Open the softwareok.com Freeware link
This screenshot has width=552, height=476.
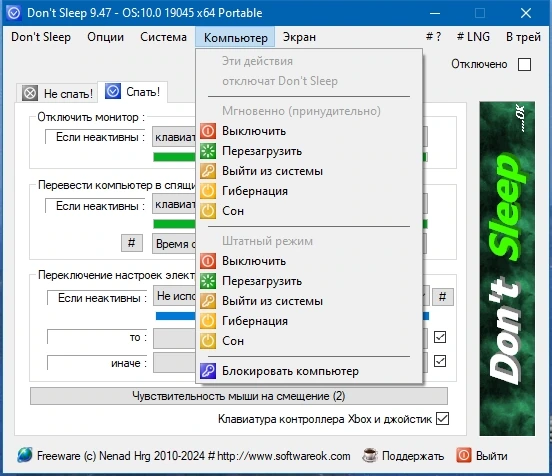194,456
